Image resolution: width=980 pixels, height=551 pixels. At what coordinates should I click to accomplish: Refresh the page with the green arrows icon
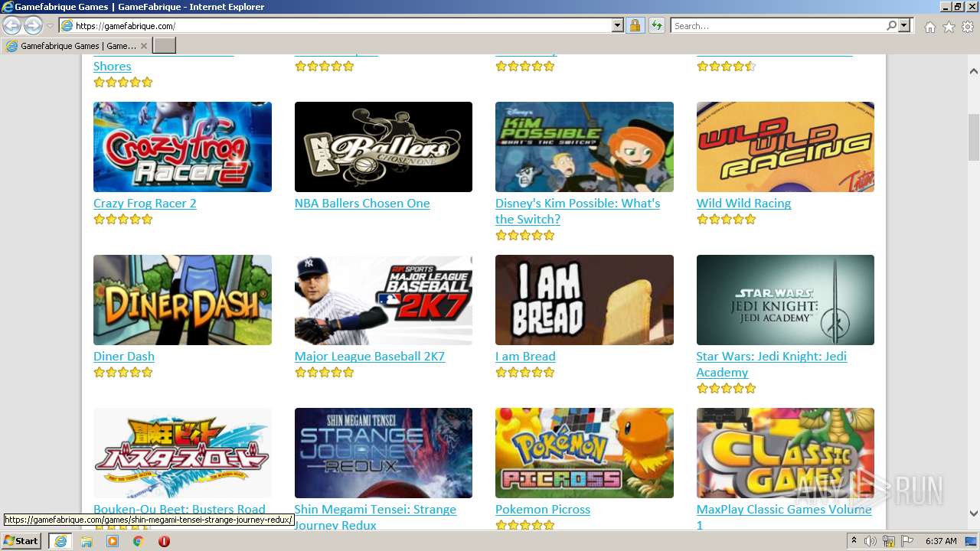tap(657, 25)
